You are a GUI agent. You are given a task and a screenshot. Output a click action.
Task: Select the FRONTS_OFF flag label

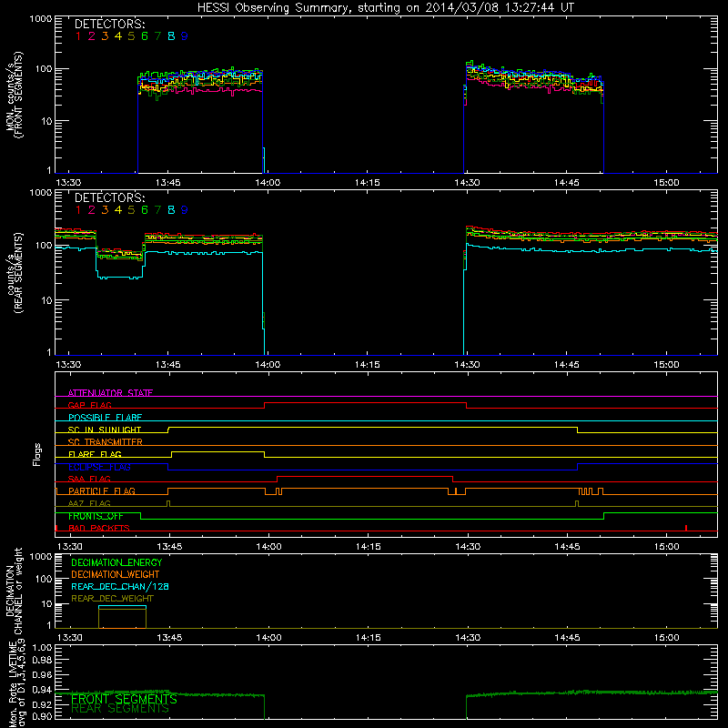coord(96,516)
